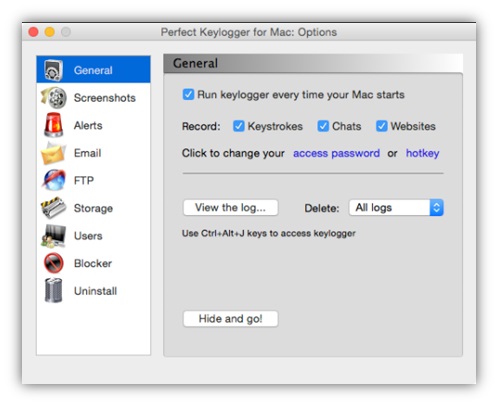
Task: Click the View the log... button
Action: tap(231, 208)
